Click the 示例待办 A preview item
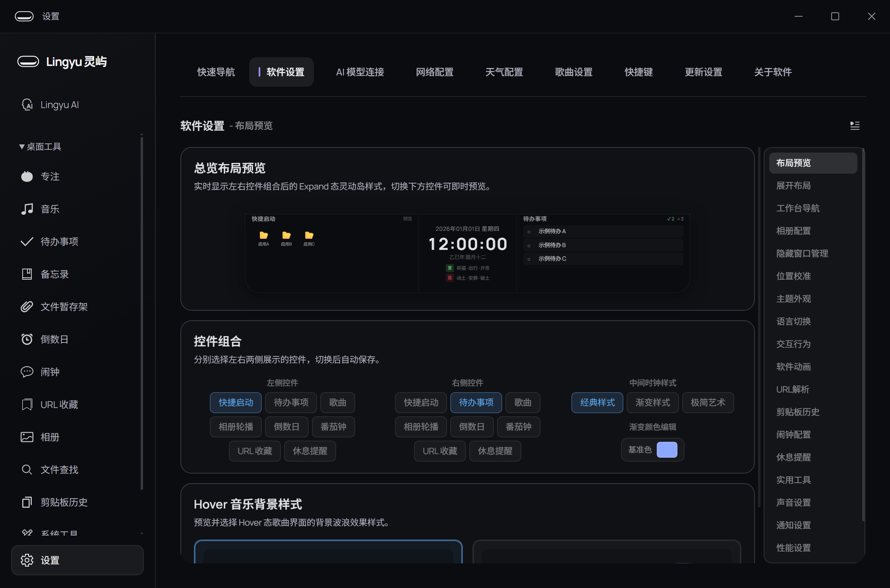 tap(603, 231)
